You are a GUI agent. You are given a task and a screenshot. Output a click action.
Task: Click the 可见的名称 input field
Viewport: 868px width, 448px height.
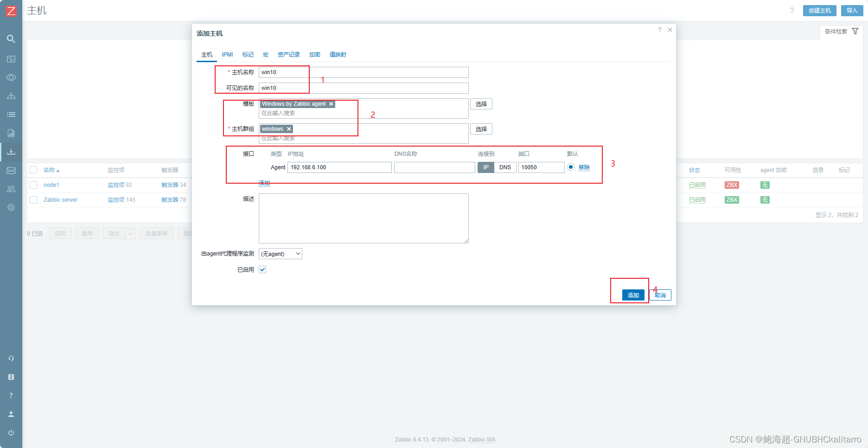click(364, 88)
